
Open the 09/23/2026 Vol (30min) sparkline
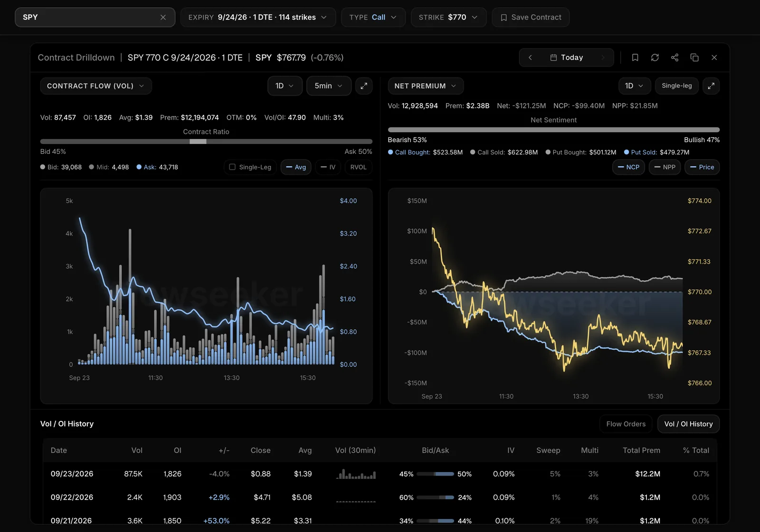pos(356,474)
